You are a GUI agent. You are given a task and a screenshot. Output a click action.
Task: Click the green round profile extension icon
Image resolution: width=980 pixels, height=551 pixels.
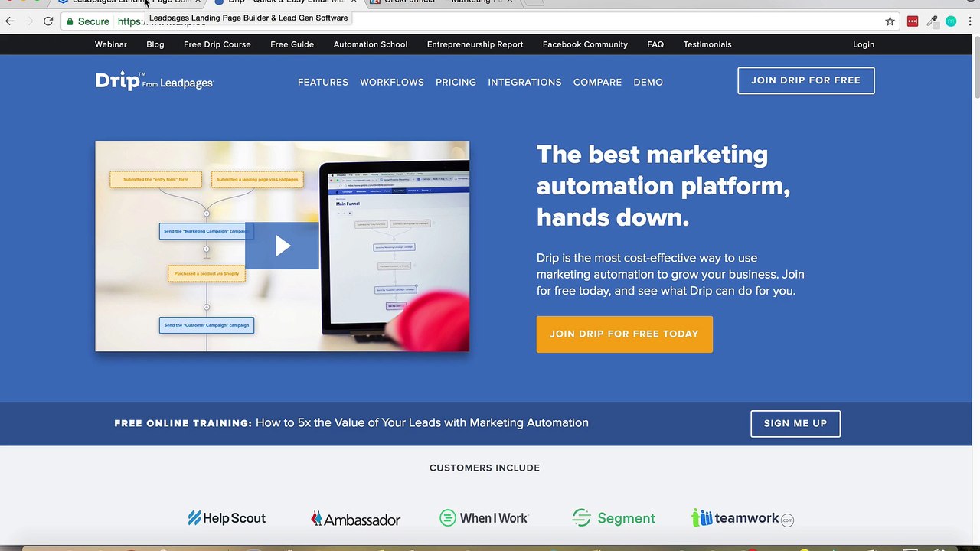951,21
